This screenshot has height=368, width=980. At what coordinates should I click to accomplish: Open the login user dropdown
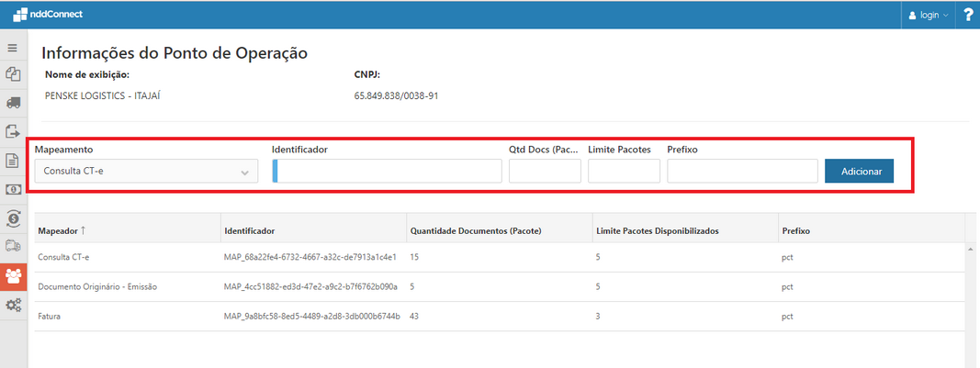[929, 15]
